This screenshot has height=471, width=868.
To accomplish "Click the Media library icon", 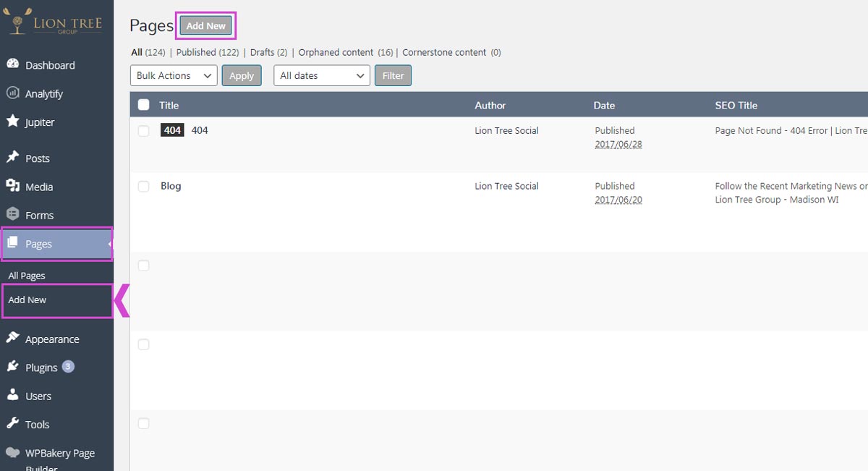I will pos(12,186).
